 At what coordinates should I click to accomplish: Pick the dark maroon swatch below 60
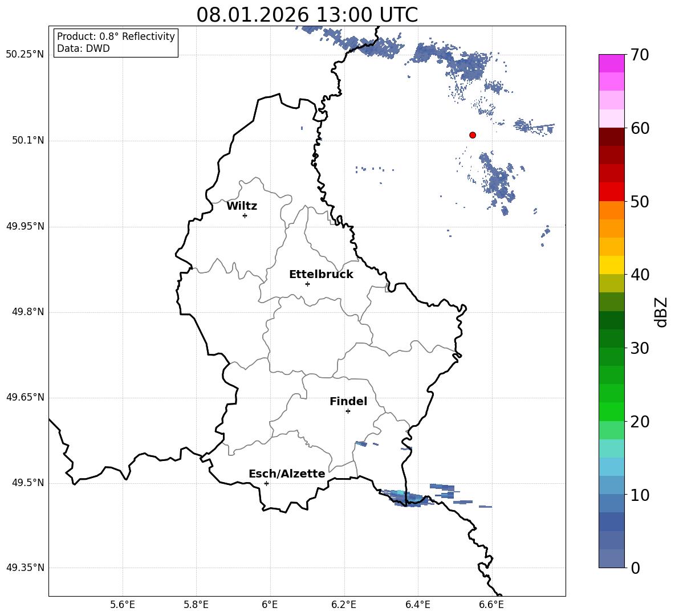coord(612,137)
